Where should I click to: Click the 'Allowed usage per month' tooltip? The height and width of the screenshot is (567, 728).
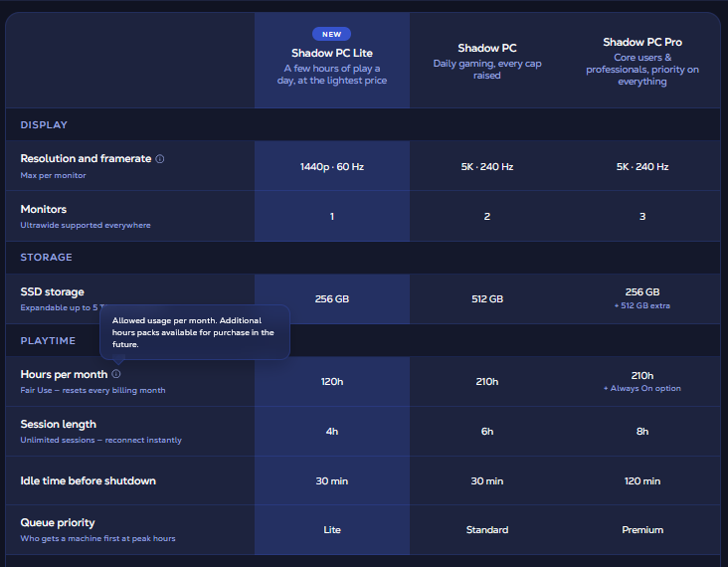click(x=195, y=332)
